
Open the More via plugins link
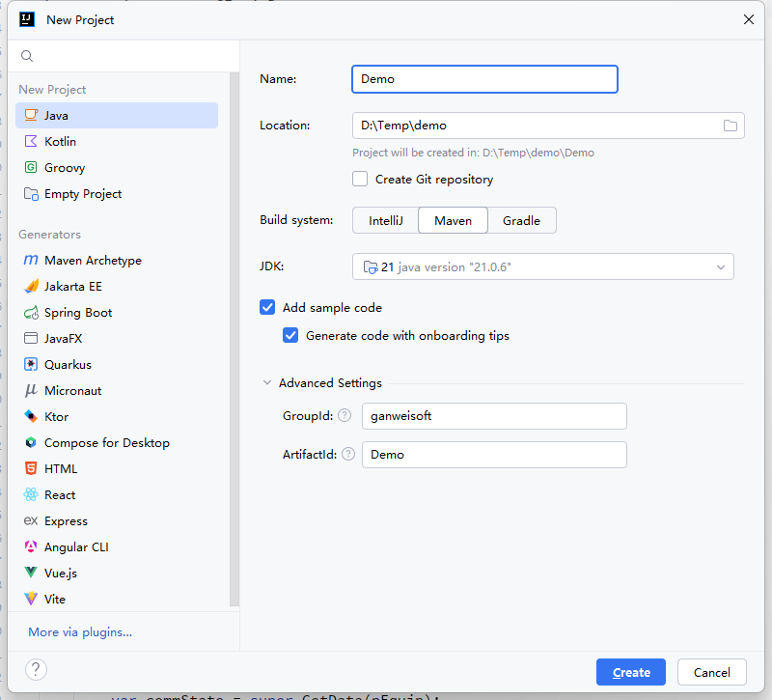tap(80, 632)
